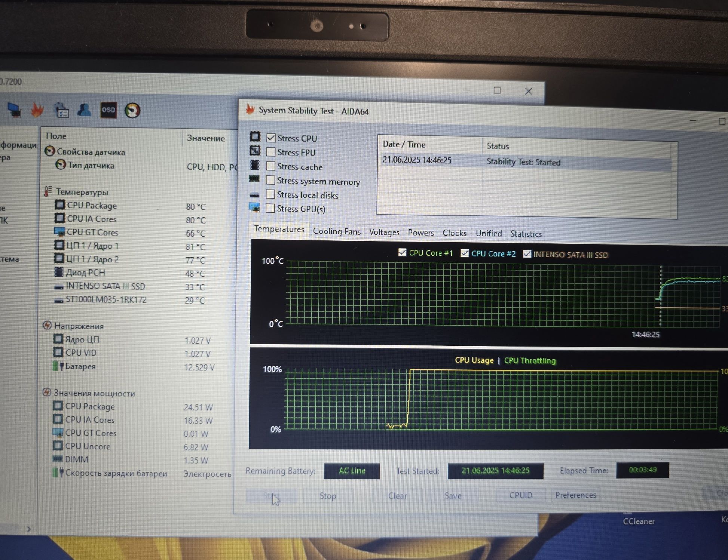Click the user profile toolbar icon
Viewport: 728px width, 560px height.
85,110
